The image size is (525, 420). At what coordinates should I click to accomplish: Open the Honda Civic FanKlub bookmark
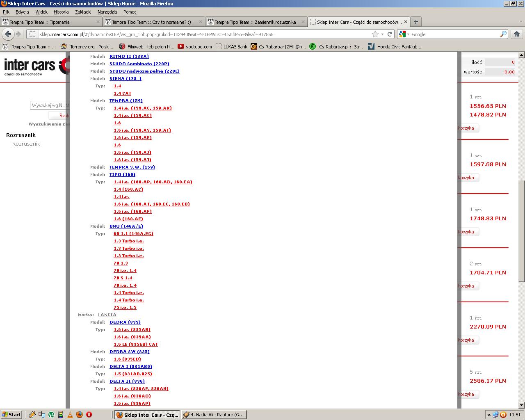coord(395,47)
